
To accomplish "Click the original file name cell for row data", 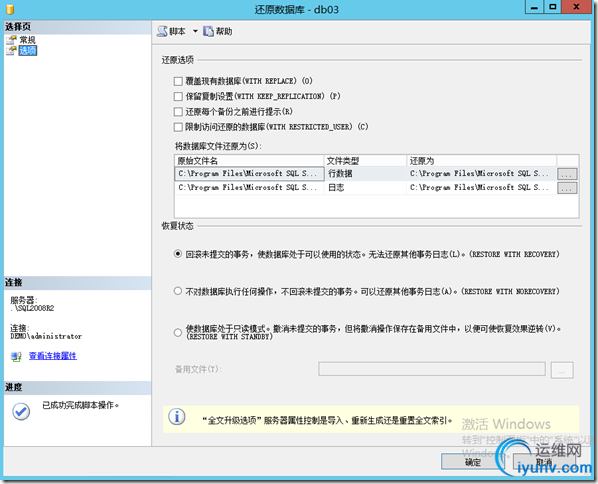I will click(x=249, y=174).
